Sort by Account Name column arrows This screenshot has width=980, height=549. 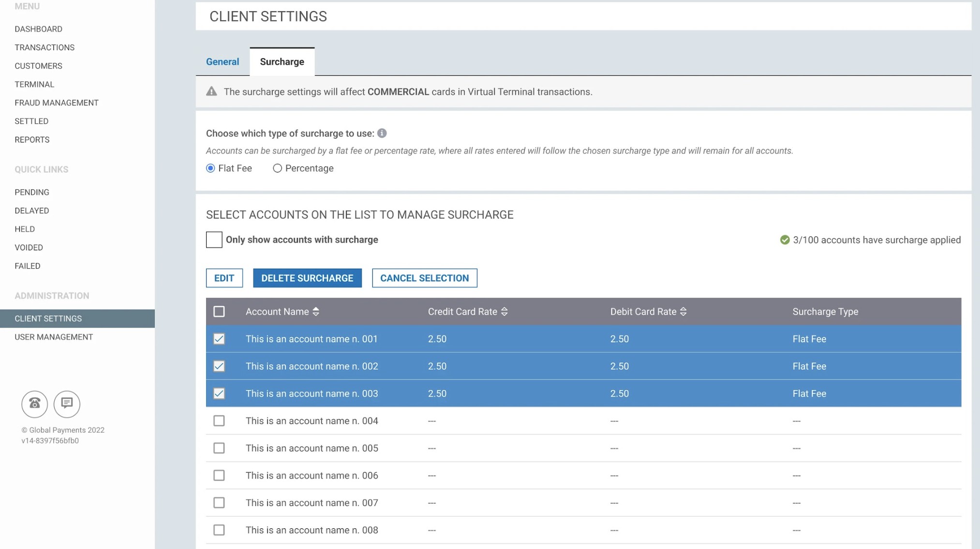pos(316,312)
